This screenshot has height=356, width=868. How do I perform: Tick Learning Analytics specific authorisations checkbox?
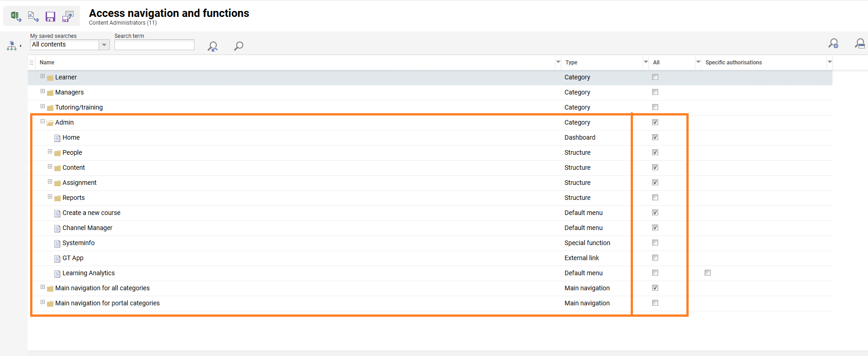coord(707,273)
